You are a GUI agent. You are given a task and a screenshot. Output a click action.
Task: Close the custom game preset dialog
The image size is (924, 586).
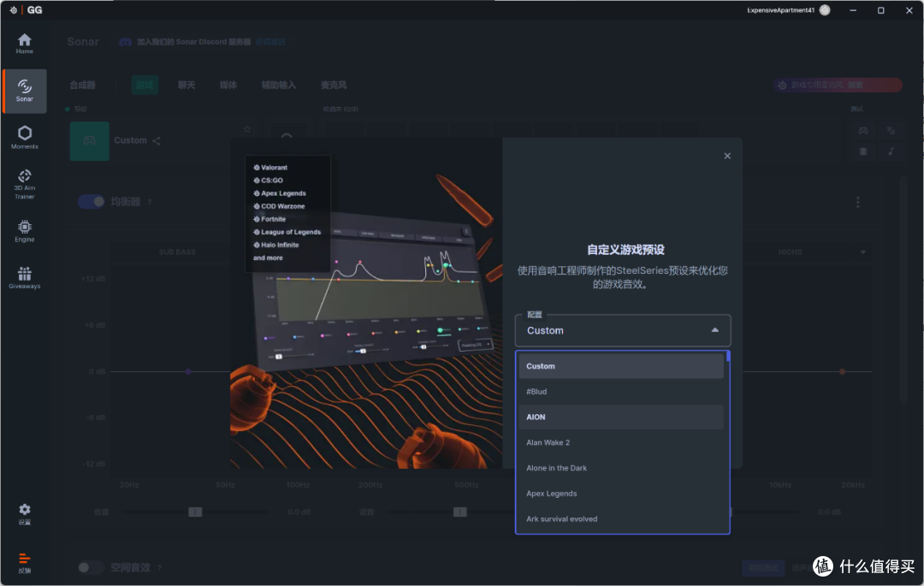pyautogui.click(x=727, y=156)
